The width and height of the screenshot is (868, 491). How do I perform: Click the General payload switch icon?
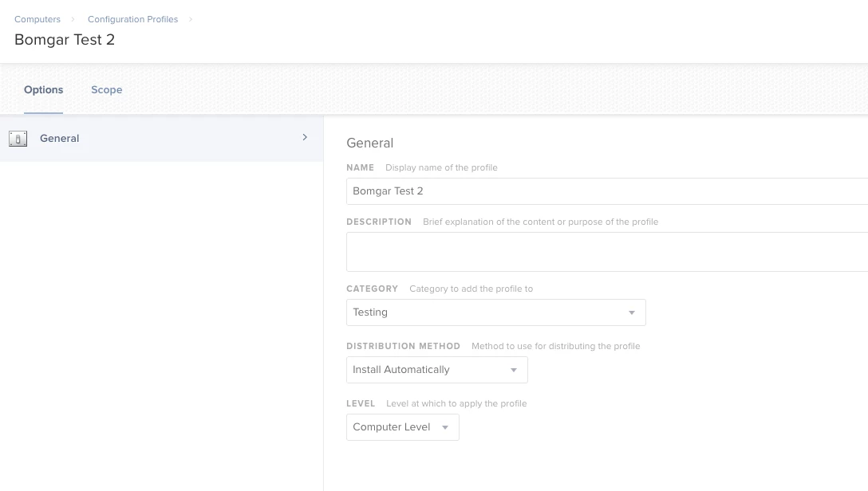18,138
